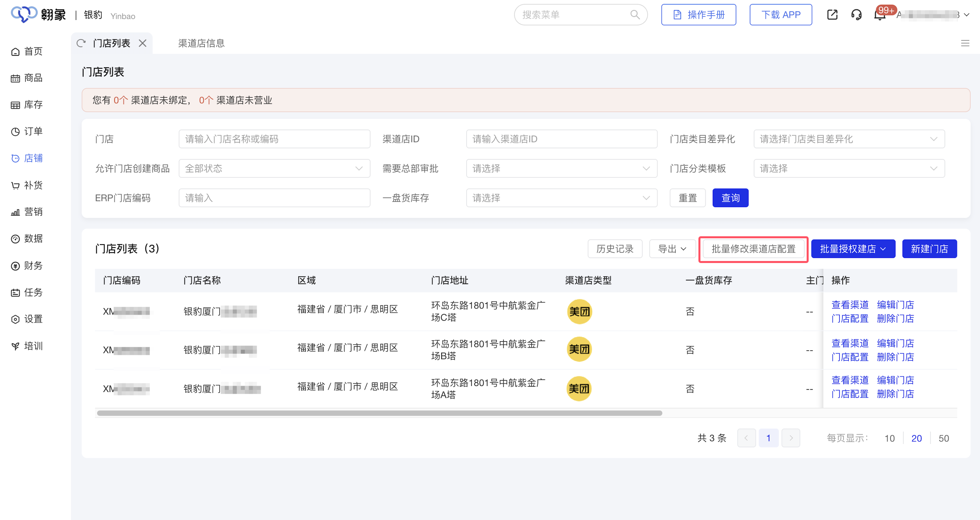The height and width of the screenshot is (520, 980).
Task: Click the horizontal table scrollbar
Action: pos(379,413)
